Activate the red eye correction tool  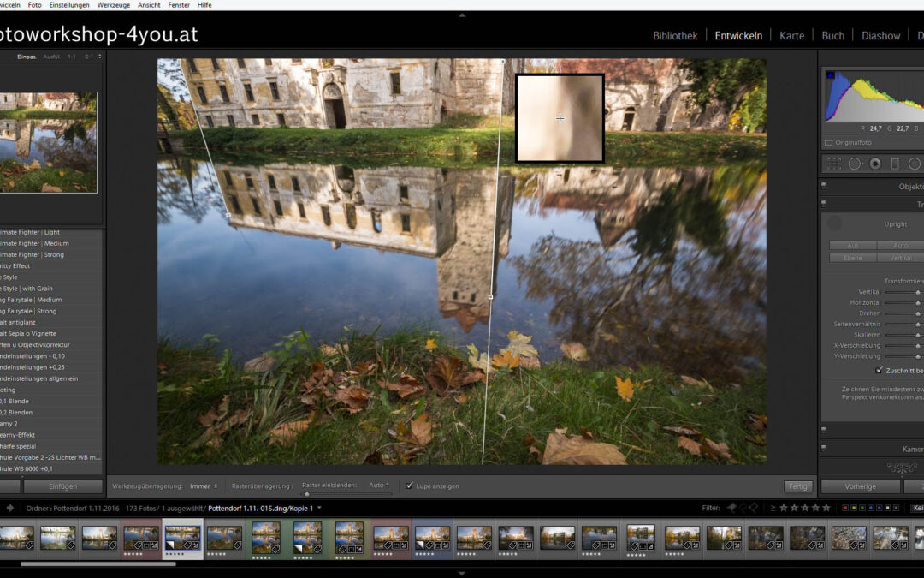[x=875, y=164]
